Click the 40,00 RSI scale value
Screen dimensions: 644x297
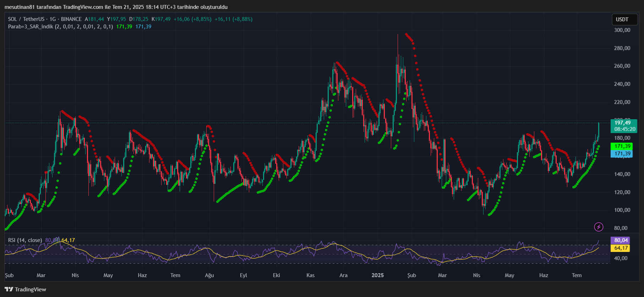pyautogui.click(x=621, y=258)
